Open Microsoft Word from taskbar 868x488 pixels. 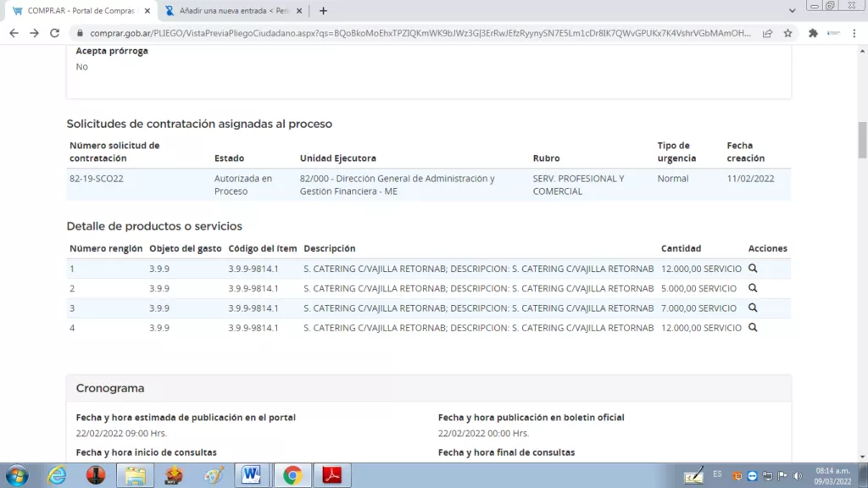coord(252,475)
